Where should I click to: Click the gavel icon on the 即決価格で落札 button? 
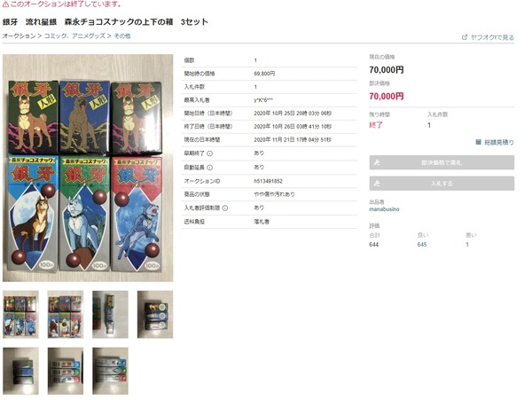377,163
